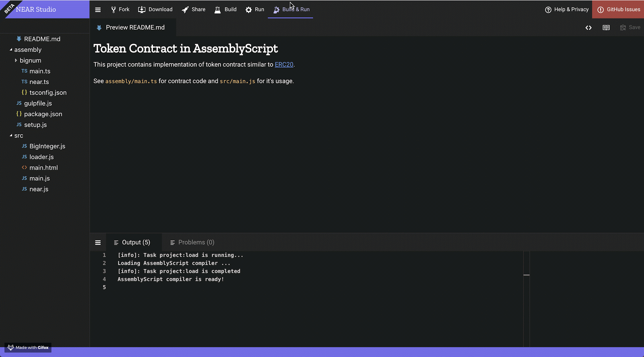Click the Run gear icon
Screen dimensions: 644x357
pos(249,10)
